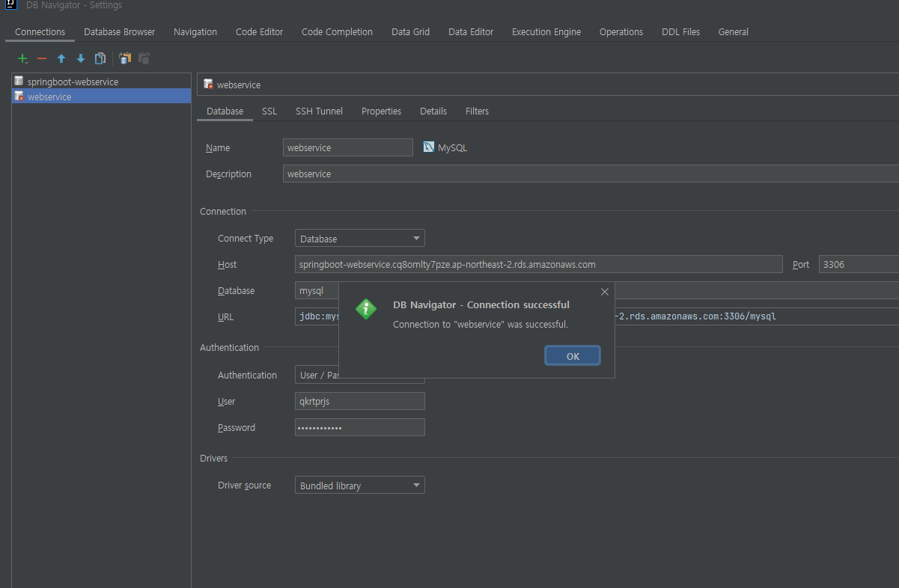
Task: Switch to the Navigation tab
Action: [x=195, y=31]
